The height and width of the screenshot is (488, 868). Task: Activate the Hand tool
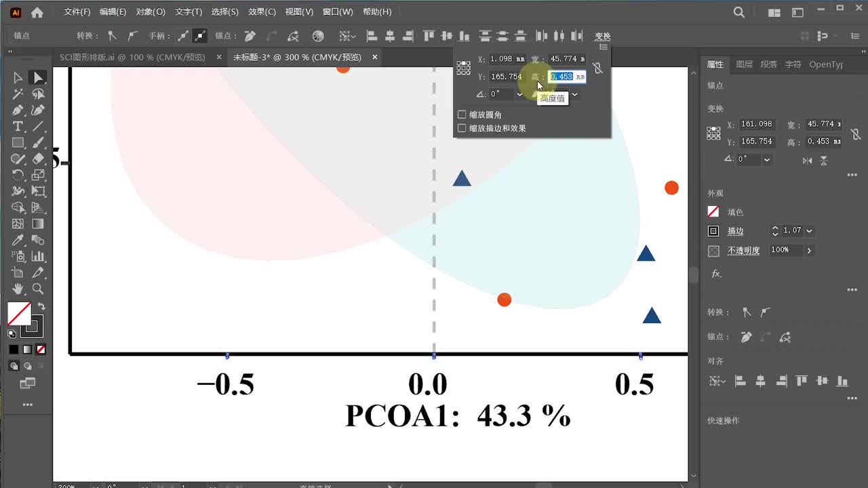[18, 289]
